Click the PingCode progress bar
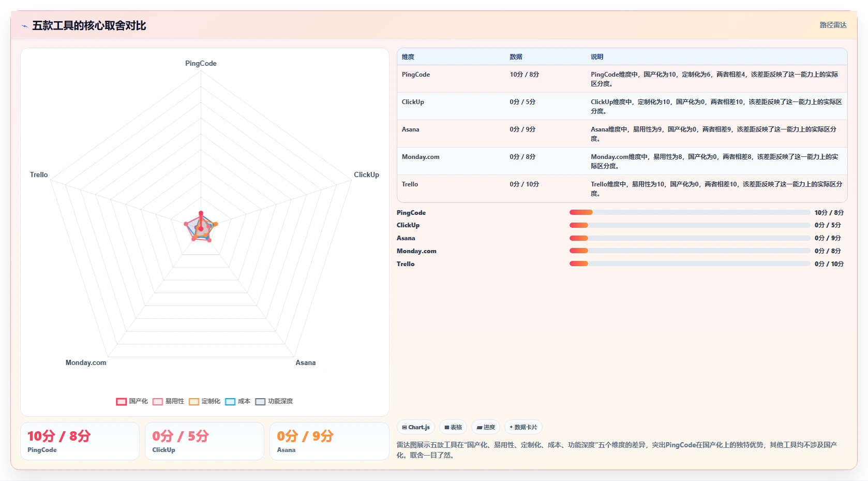Image resolution: width=868 pixels, height=481 pixels. click(690, 212)
